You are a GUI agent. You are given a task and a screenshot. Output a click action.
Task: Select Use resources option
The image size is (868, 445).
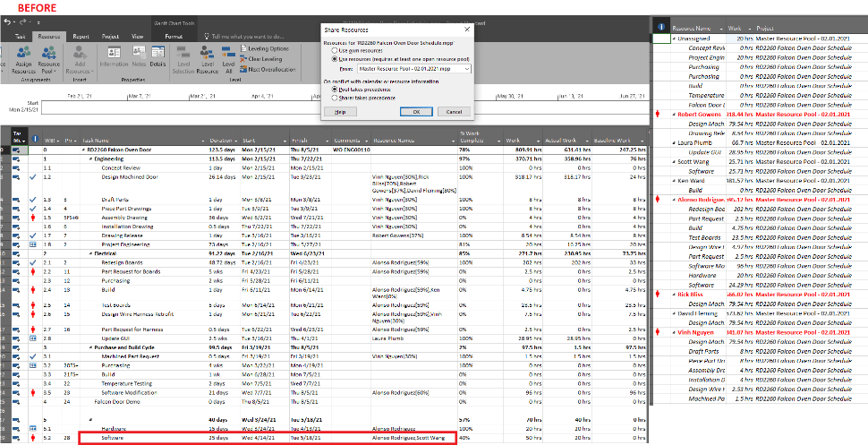[x=400, y=59]
